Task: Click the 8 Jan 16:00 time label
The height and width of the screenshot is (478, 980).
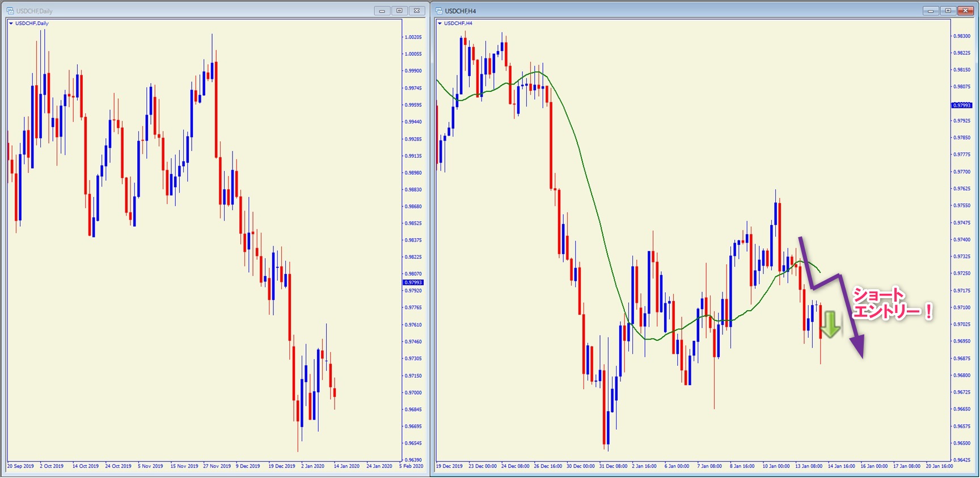Action: point(742,466)
